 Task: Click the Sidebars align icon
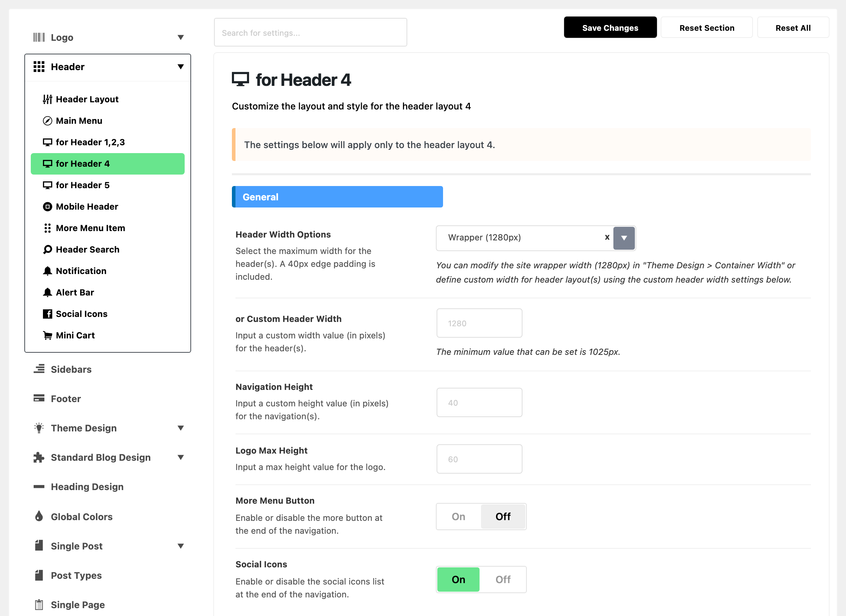(39, 369)
